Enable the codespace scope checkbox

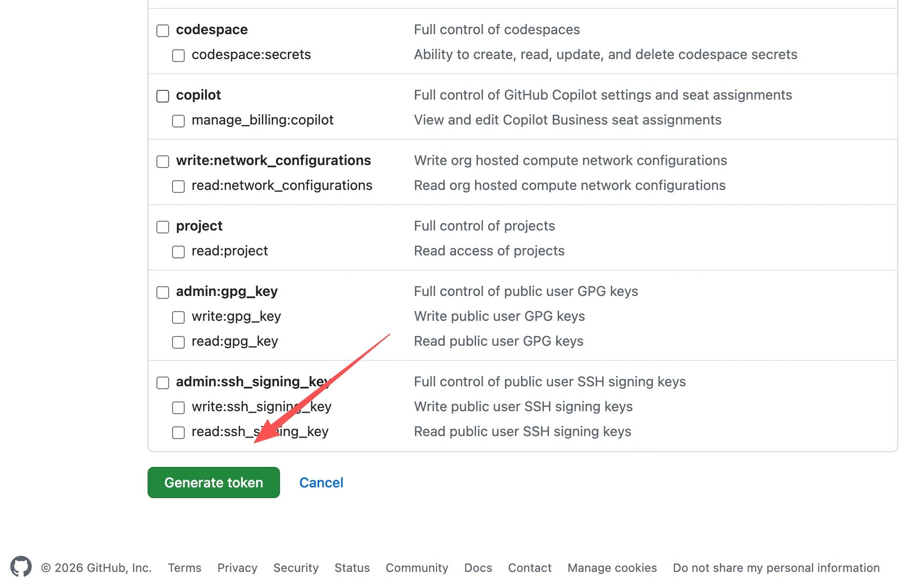click(163, 31)
